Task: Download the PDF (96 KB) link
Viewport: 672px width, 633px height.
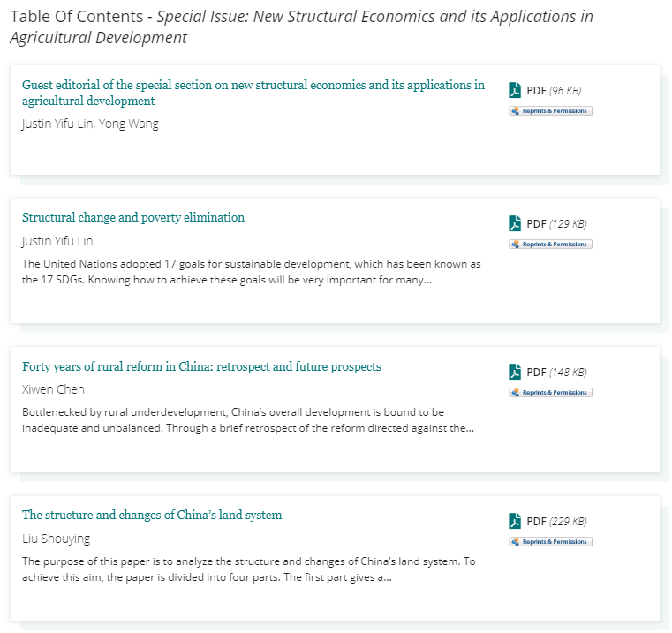Action: pos(554,91)
